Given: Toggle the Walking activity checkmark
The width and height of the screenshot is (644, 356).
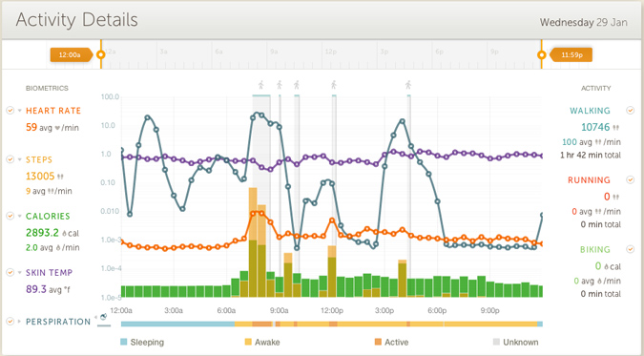Looking at the screenshot, I should coord(630,110).
